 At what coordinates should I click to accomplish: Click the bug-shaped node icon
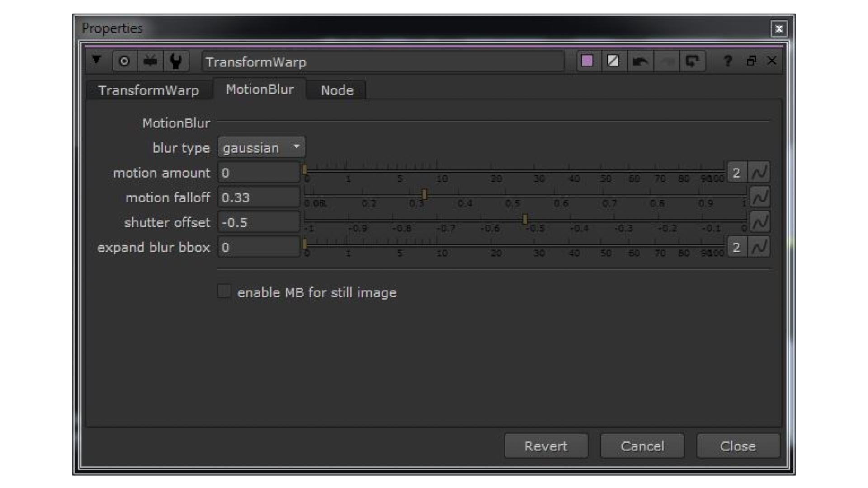150,61
